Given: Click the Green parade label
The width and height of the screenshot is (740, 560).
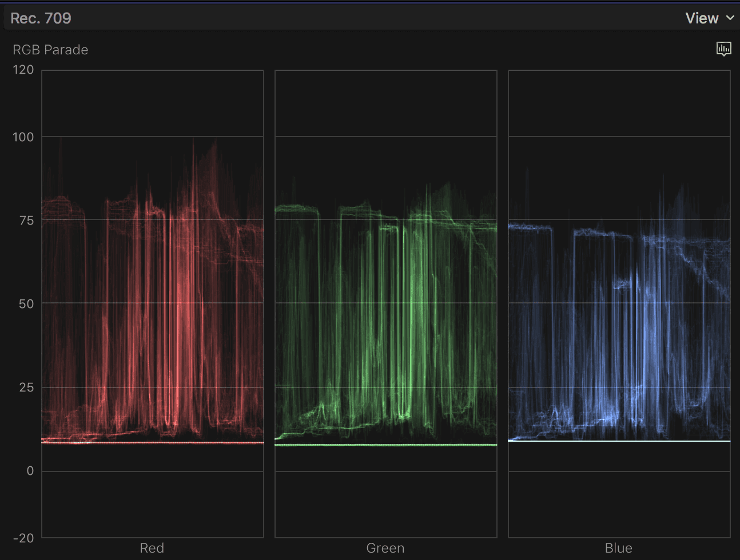Looking at the screenshot, I should pyautogui.click(x=385, y=547).
